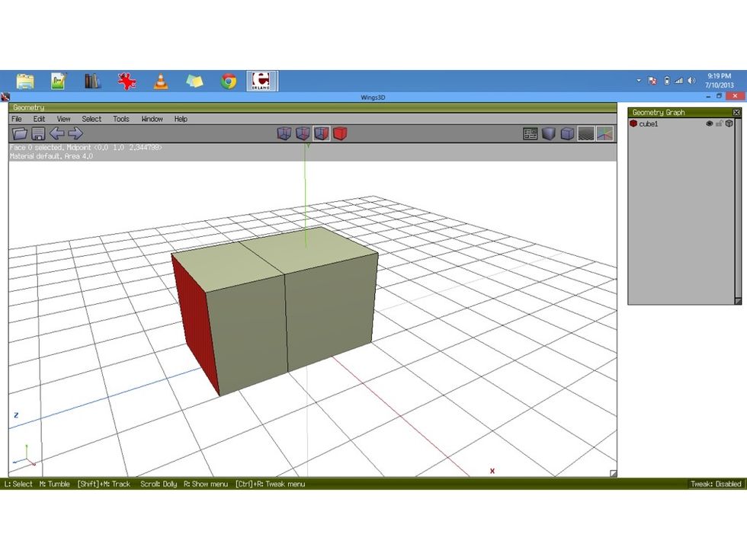This screenshot has height=560, width=747.
Task: Lock cube1 with the padlock icon
Action: coord(720,123)
